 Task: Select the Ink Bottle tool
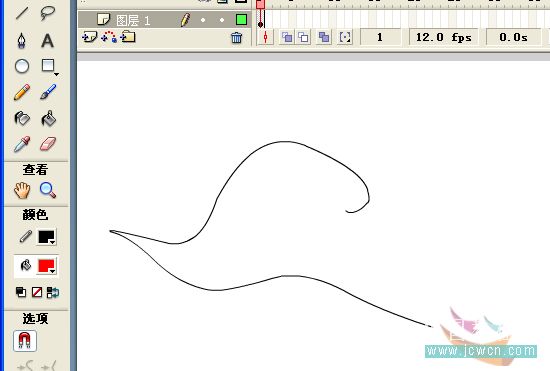tap(22, 118)
